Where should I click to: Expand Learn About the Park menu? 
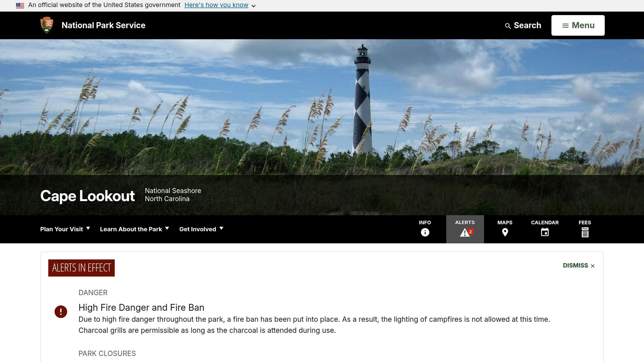134,229
